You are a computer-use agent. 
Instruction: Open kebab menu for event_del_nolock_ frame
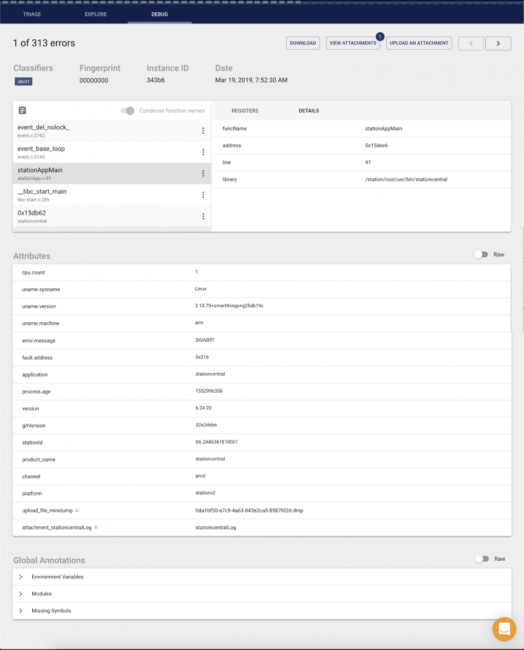(x=203, y=131)
